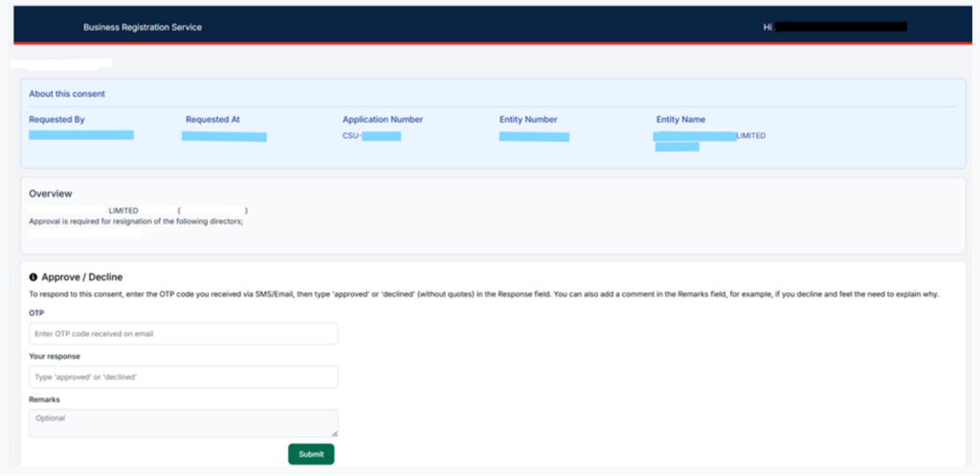This screenshot has width=980, height=476.
Task: Click the optional Remarks text area
Action: click(x=183, y=422)
